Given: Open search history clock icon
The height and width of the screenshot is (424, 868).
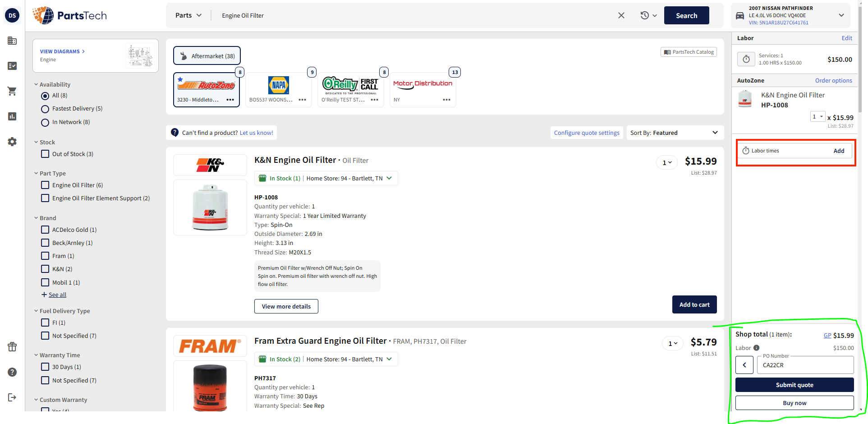Looking at the screenshot, I should click(x=648, y=15).
